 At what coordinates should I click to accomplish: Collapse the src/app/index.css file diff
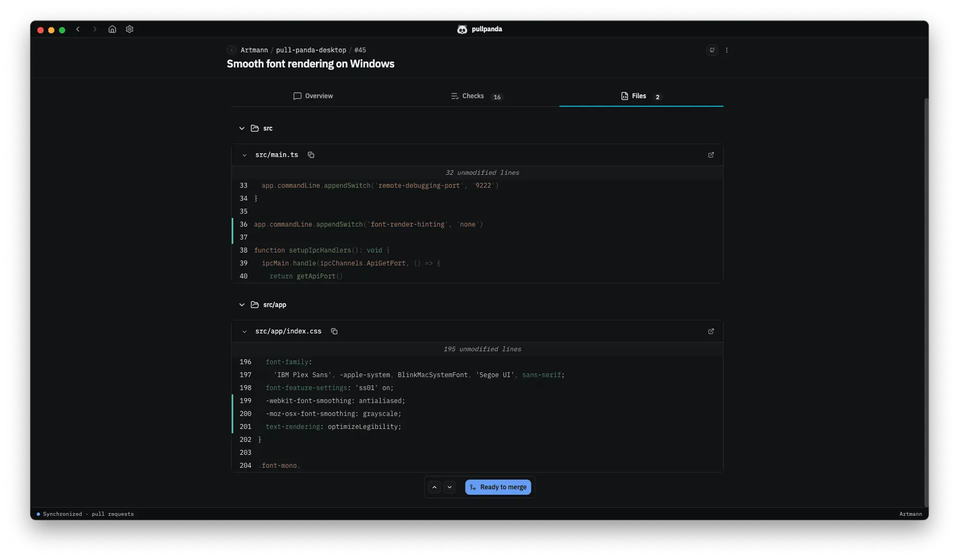245,332
